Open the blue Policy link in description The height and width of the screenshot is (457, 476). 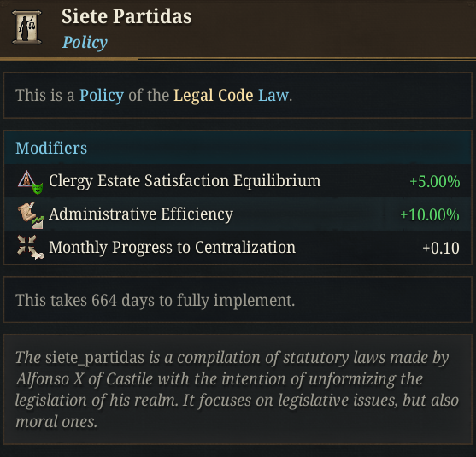click(102, 96)
